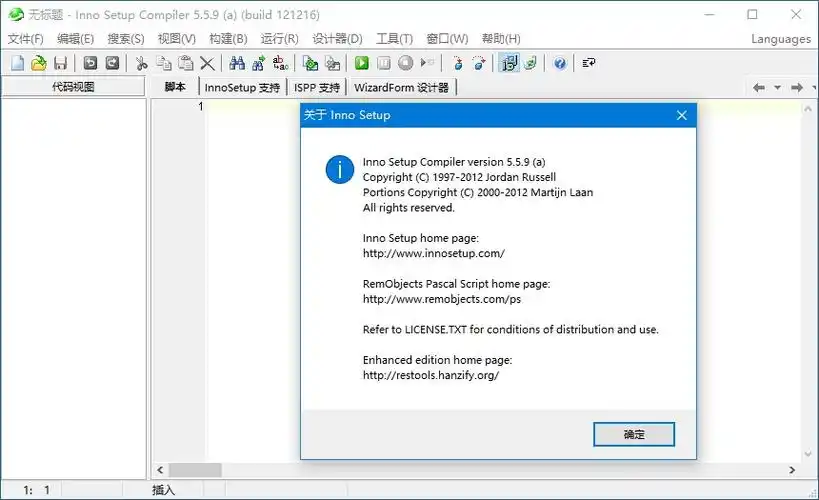Navigate forward with the right arrow
819x500 pixels.
pos(797,88)
